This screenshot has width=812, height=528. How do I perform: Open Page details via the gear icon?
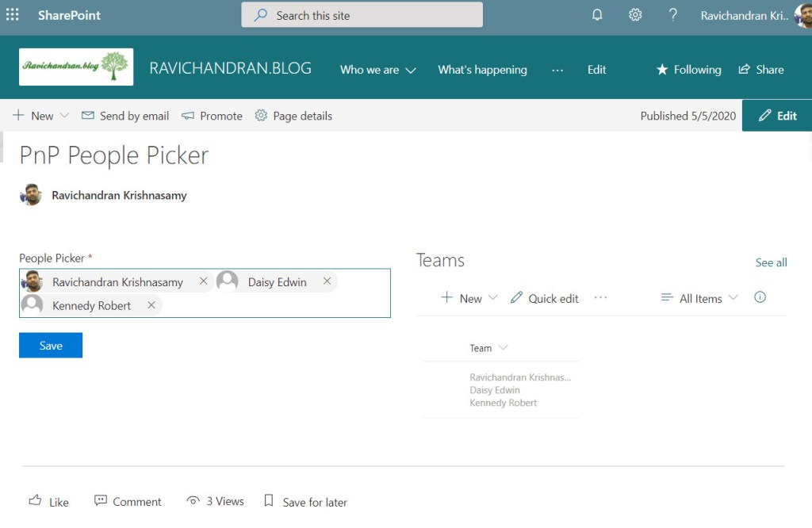[260, 116]
